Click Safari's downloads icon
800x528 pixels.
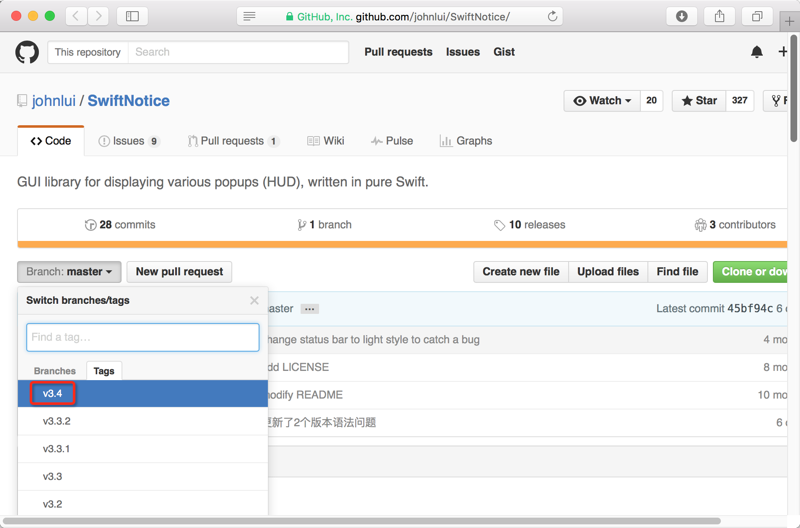point(681,16)
